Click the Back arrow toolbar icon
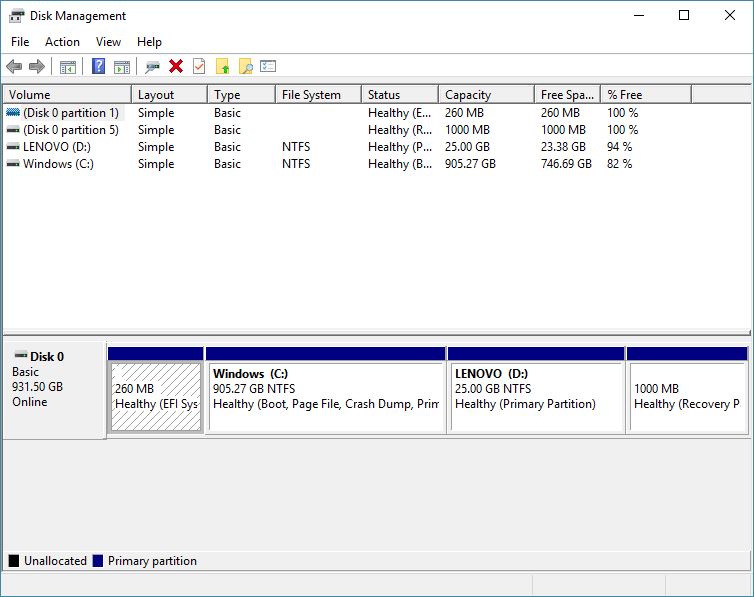This screenshot has height=597, width=754. 14,66
